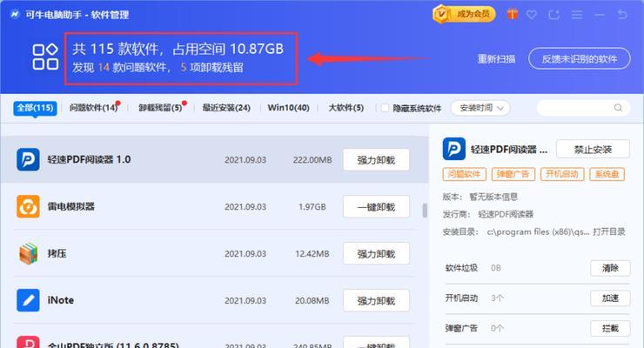Open the Win10(40) tab
This screenshot has height=348, width=644.
coord(288,108)
